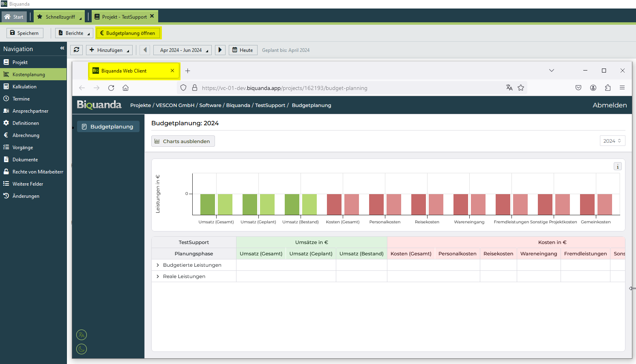Open browser extensions puzzle icon
This screenshot has height=364, width=636.
[x=608, y=88]
